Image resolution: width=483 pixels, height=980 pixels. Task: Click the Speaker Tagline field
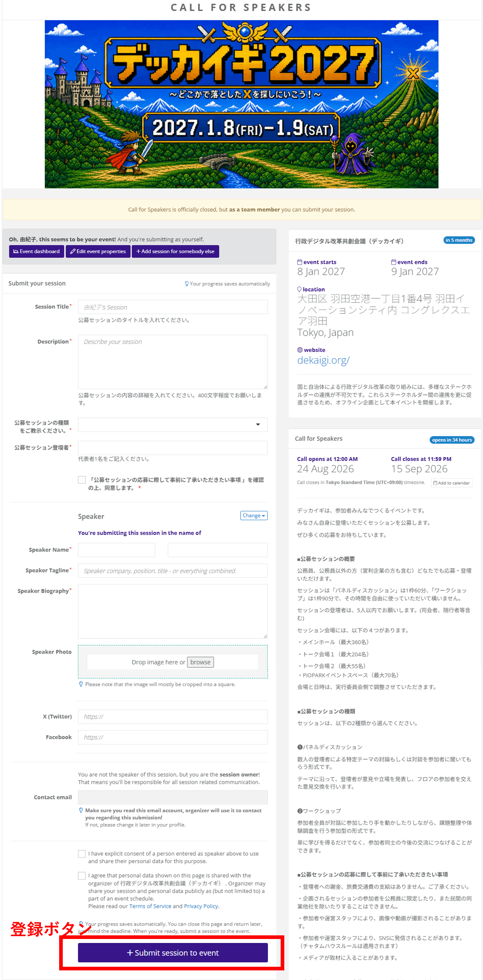[172, 571]
